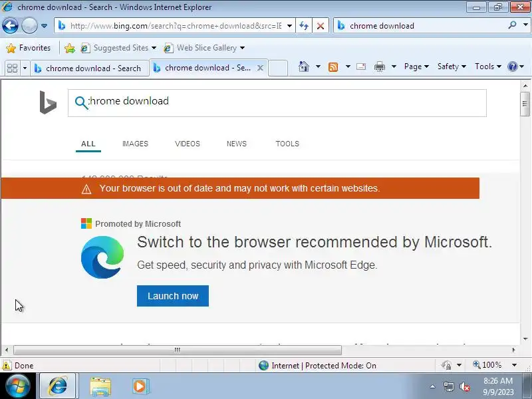Viewport: 532px width, 399px height.
Task: Open the Favorites star button
Action: point(28,48)
